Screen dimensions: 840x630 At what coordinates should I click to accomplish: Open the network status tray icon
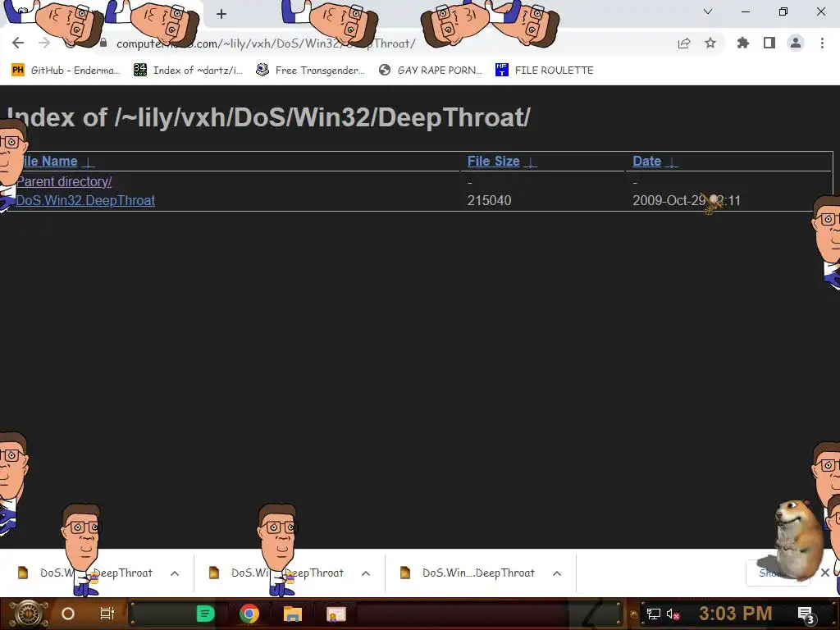[653, 614]
